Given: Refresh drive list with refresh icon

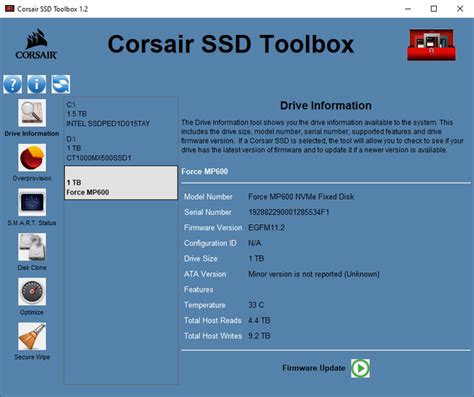Looking at the screenshot, I should click(x=61, y=84).
